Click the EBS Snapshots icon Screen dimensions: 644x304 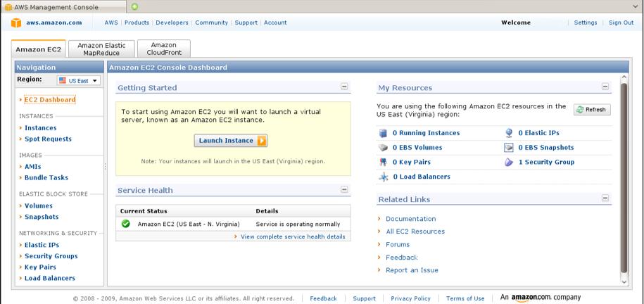coord(509,148)
